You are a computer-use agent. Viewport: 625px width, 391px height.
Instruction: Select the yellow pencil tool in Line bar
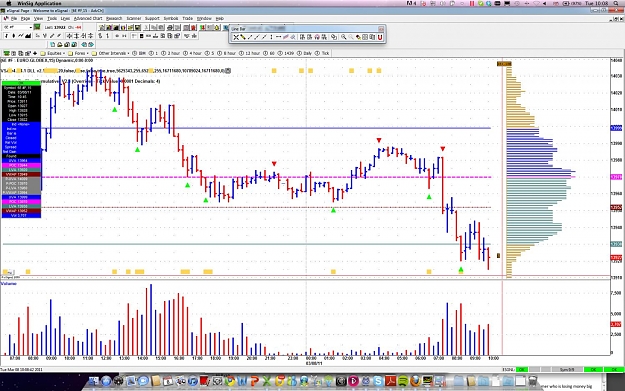click(243, 37)
